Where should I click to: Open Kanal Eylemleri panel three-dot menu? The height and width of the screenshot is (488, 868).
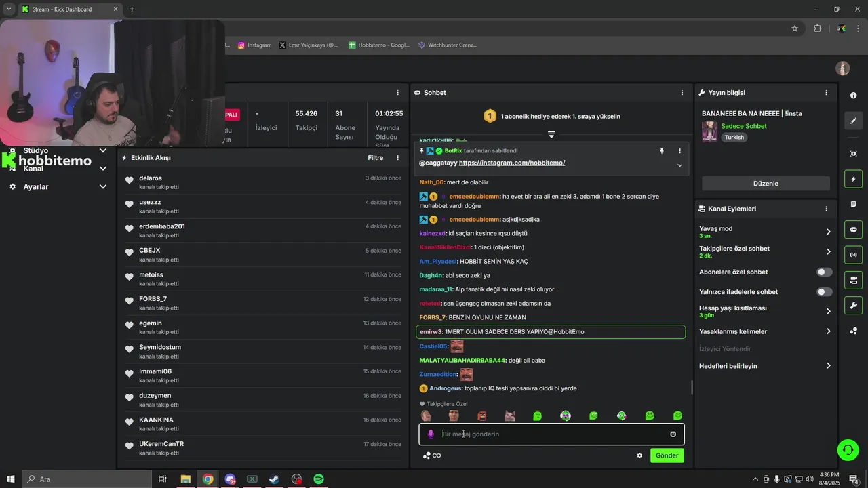click(826, 209)
